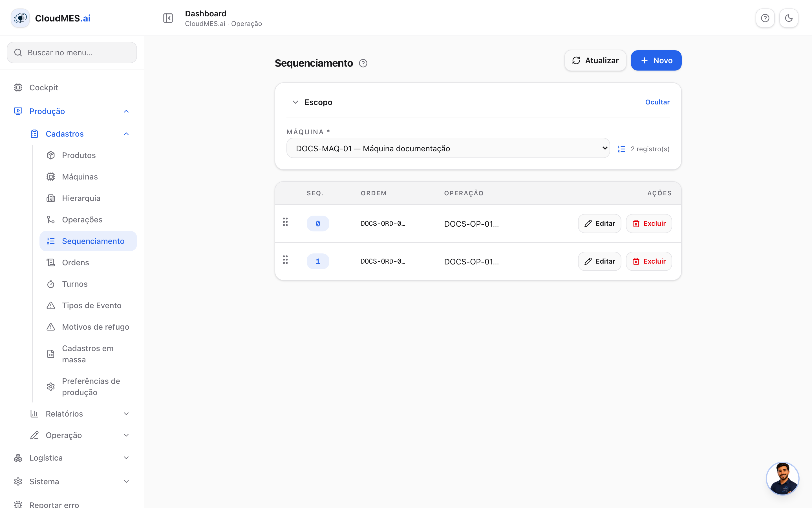The width and height of the screenshot is (812, 508).
Task: Click the SEQ. column header
Action: (x=315, y=193)
